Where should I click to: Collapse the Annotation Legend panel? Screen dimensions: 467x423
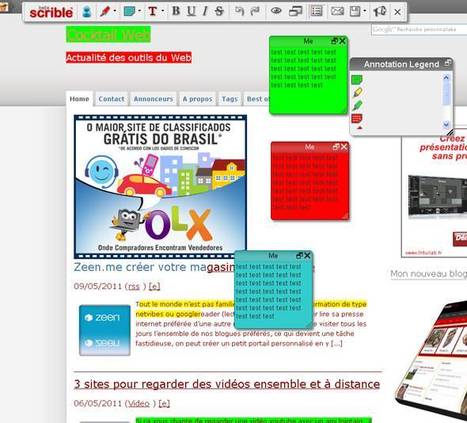pos(448,62)
